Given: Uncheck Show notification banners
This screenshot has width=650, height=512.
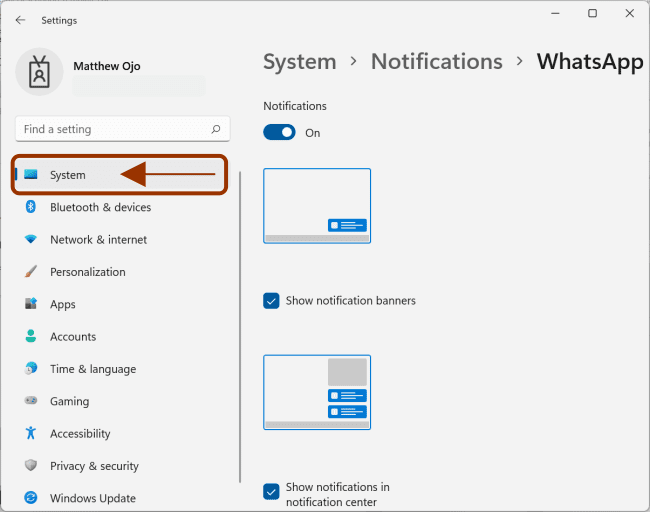Looking at the screenshot, I should click(x=271, y=301).
